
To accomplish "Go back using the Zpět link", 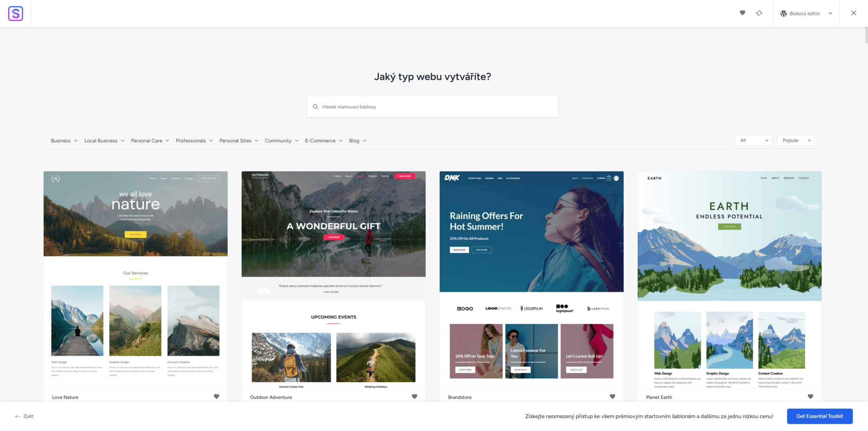I will 24,416.
